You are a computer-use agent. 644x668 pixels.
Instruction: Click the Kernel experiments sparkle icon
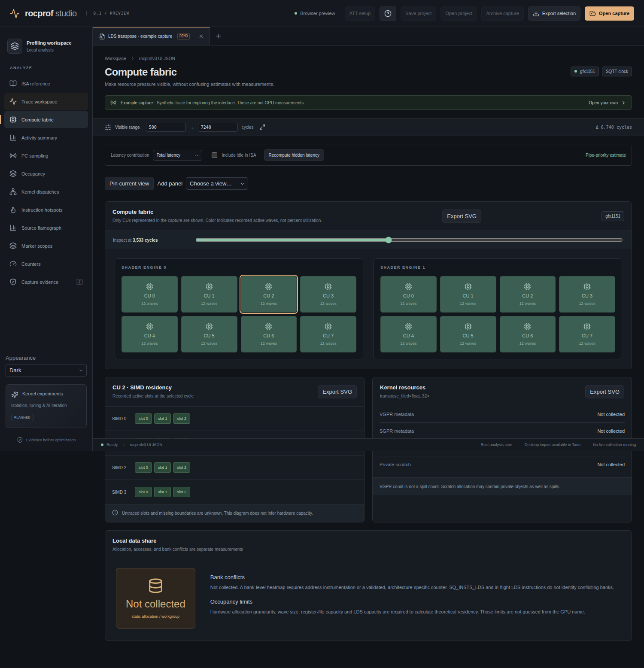point(15,394)
